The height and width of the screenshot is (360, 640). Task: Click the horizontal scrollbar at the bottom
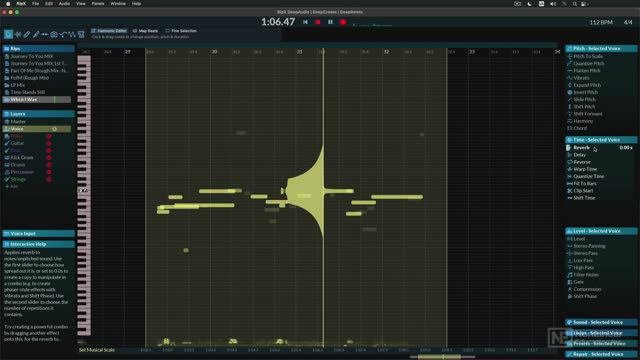pos(442,357)
